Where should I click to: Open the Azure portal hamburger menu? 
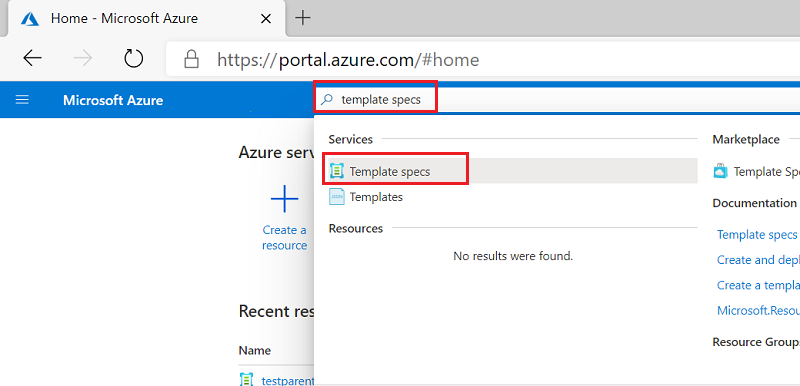tap(22, 99)
